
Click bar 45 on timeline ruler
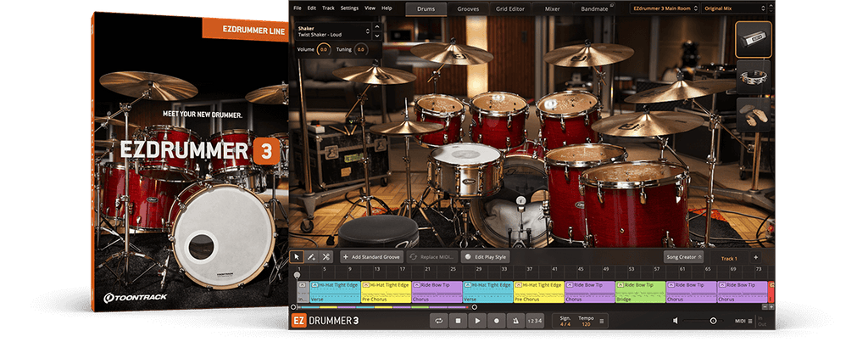580,269
